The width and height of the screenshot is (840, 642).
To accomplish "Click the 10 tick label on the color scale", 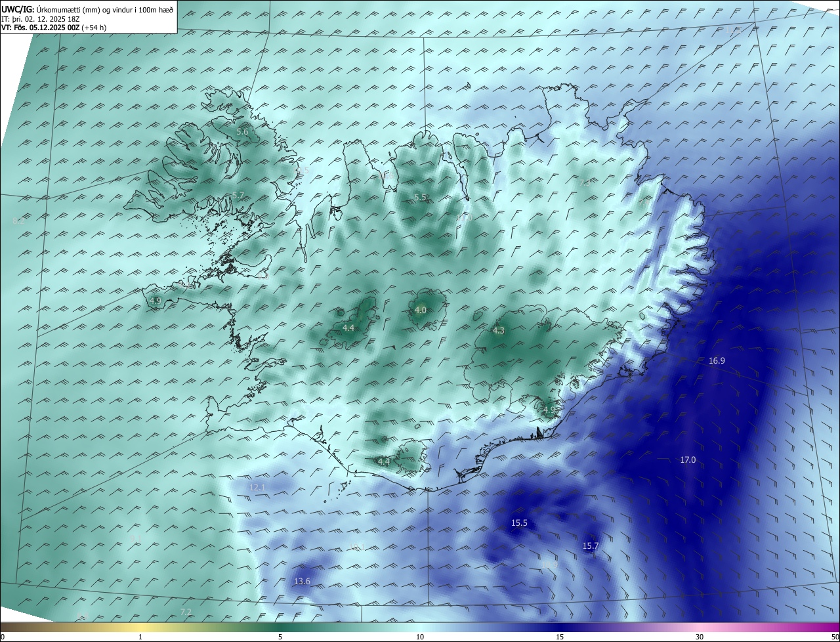I will [x=420, y=637].
